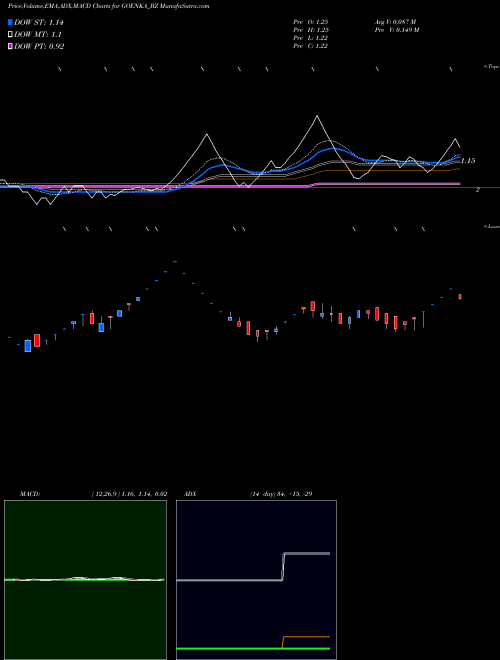Click the orange line in the ADX panel

click(x=306, y=637)
